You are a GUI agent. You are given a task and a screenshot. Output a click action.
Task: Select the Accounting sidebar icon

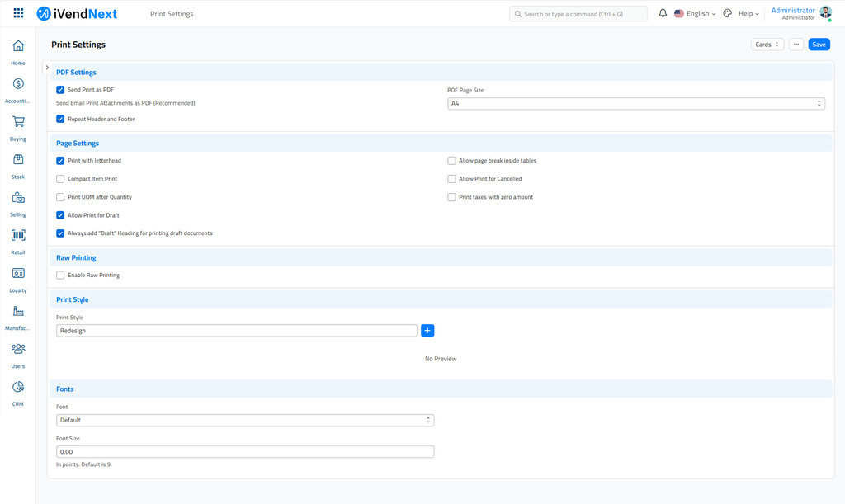(x=17, y=84)
